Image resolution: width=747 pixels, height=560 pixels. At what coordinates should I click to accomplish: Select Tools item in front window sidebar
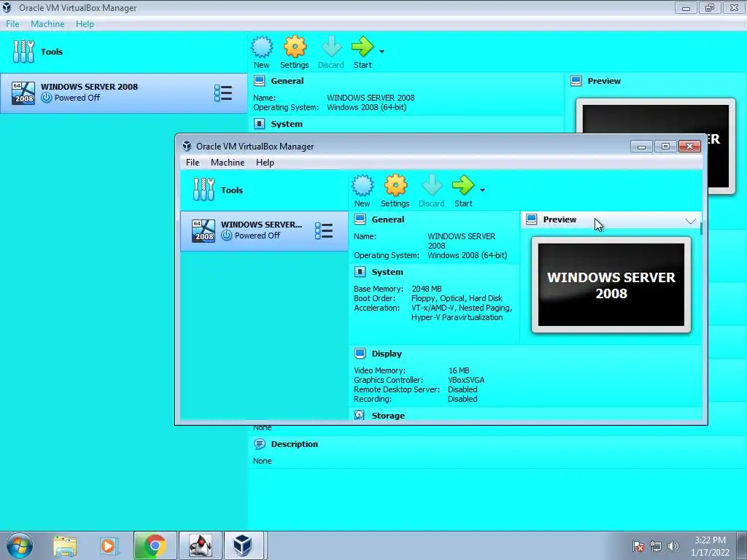(x=264, y=190)
